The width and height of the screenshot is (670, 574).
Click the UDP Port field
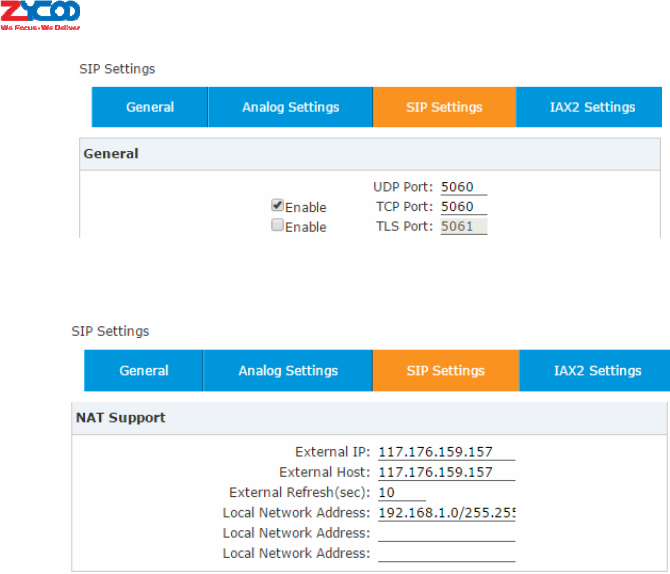click(462, 187)
